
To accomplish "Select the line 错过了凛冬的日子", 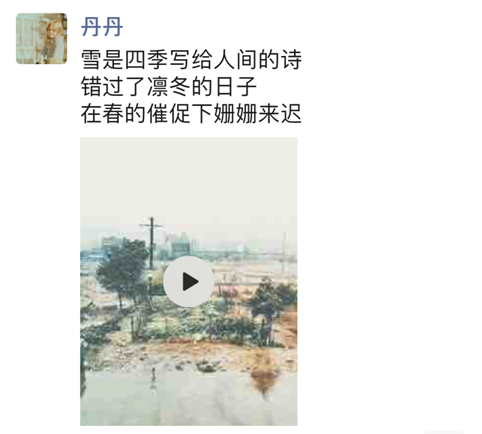I will [169, 86].
